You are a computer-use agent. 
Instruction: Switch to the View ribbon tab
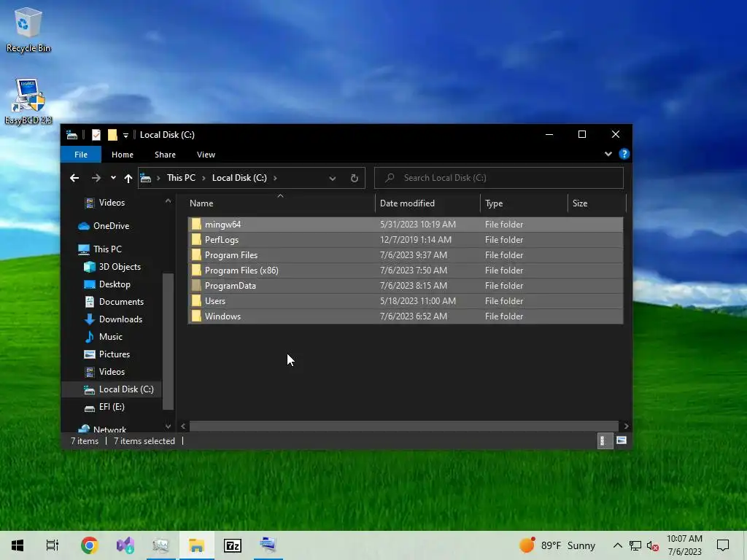coord(206,155)
